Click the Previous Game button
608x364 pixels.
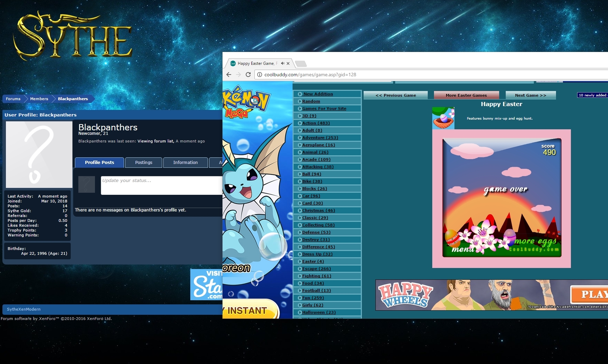click(x=396, y=95)
